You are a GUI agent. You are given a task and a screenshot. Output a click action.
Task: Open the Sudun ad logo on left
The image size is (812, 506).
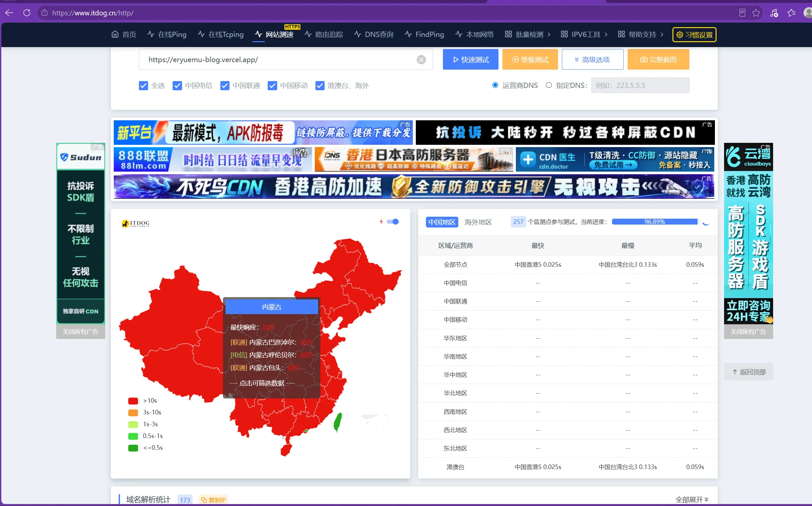(81, 157)
